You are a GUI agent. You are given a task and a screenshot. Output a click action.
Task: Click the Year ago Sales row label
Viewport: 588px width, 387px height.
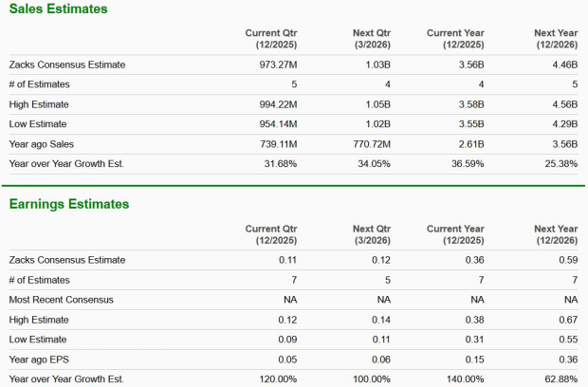41,144
